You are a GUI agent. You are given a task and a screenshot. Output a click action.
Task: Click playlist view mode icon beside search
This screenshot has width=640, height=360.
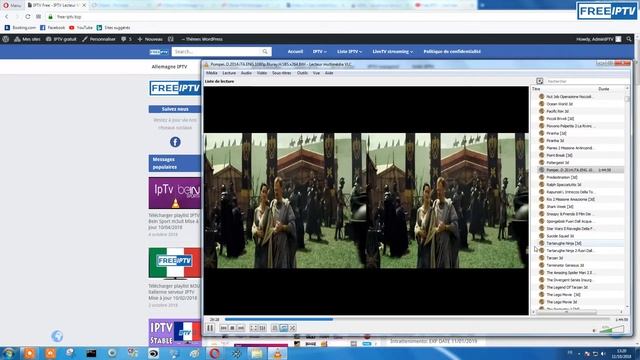point(540,81)
